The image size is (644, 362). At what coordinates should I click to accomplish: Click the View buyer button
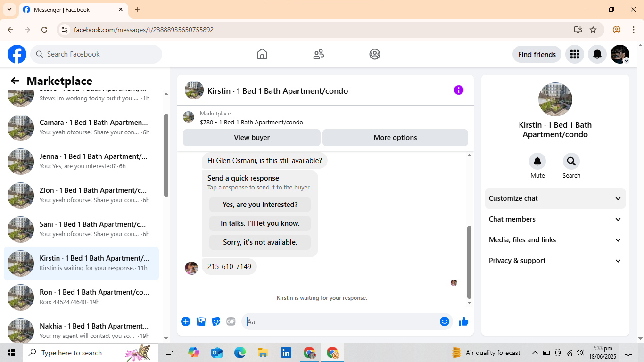(252, 138)
